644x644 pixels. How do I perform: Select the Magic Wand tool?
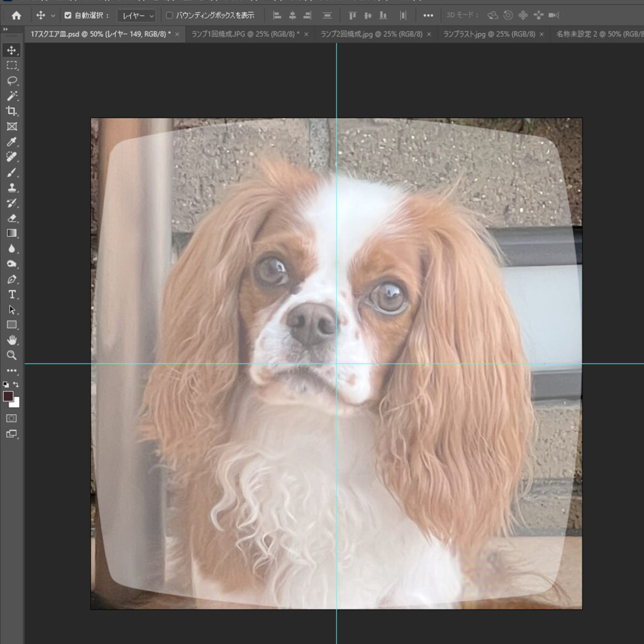pyautogui.click(x=12, y=96)
